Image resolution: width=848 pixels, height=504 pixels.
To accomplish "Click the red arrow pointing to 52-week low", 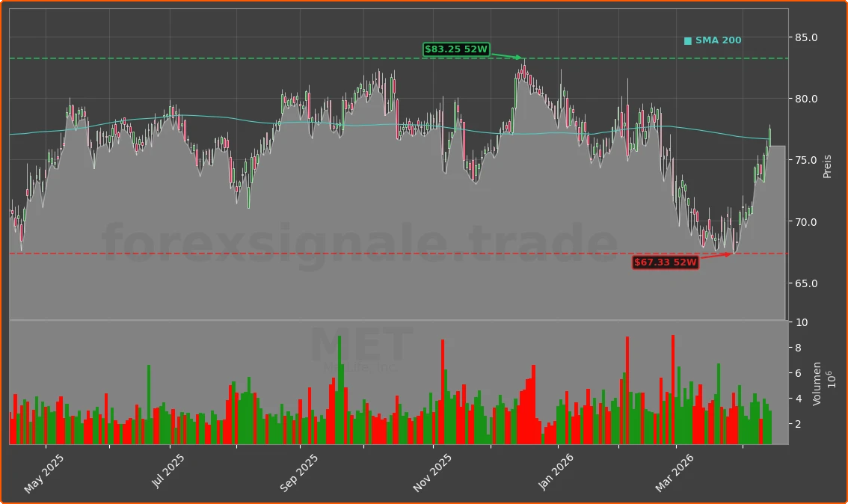I will 714,256.
